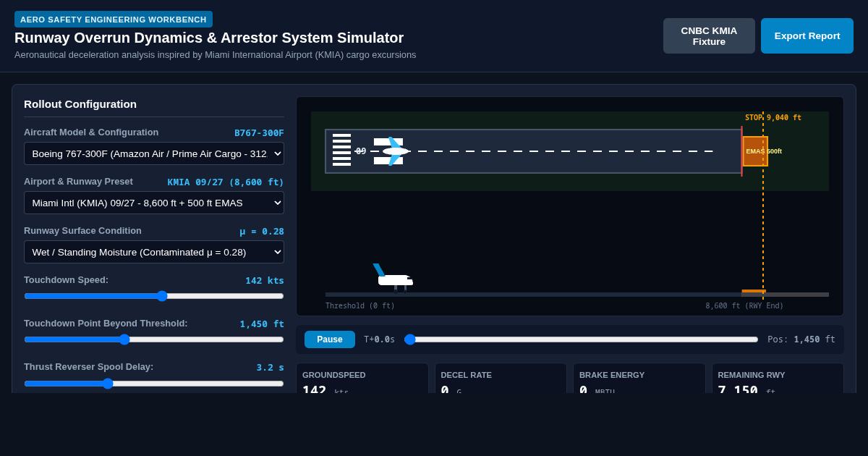Click the 3.2 s spool delay value
The width and height of the screenshot is (868, 456).
[x=271, y=367]
